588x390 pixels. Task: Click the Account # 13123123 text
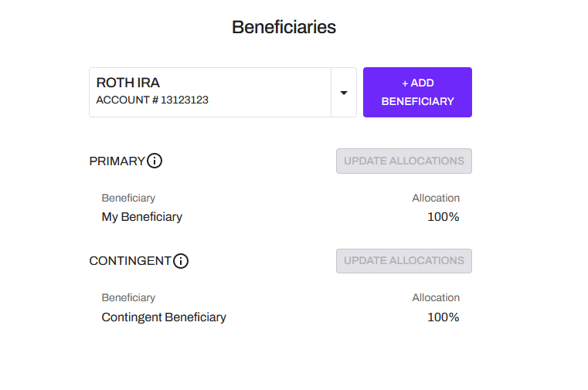coord(152,100)
